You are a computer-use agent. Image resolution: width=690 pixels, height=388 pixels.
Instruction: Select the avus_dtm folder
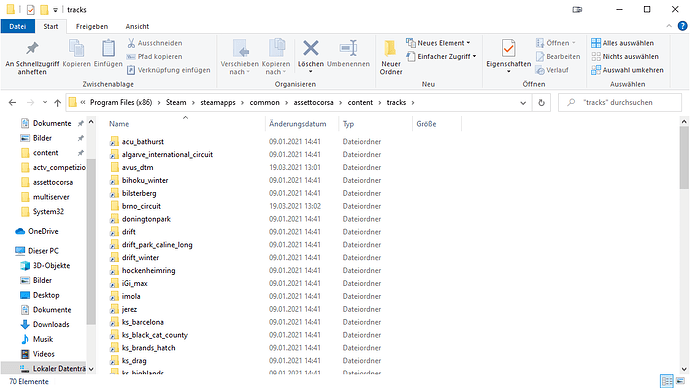[137, 167]
